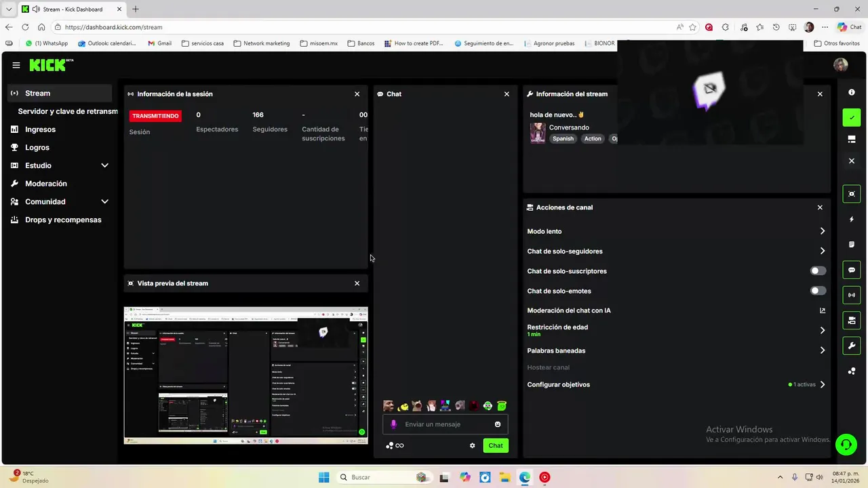Toggle the camera layout sidebar icon
Screen dimensions: 868x488
tap(852, 320)
